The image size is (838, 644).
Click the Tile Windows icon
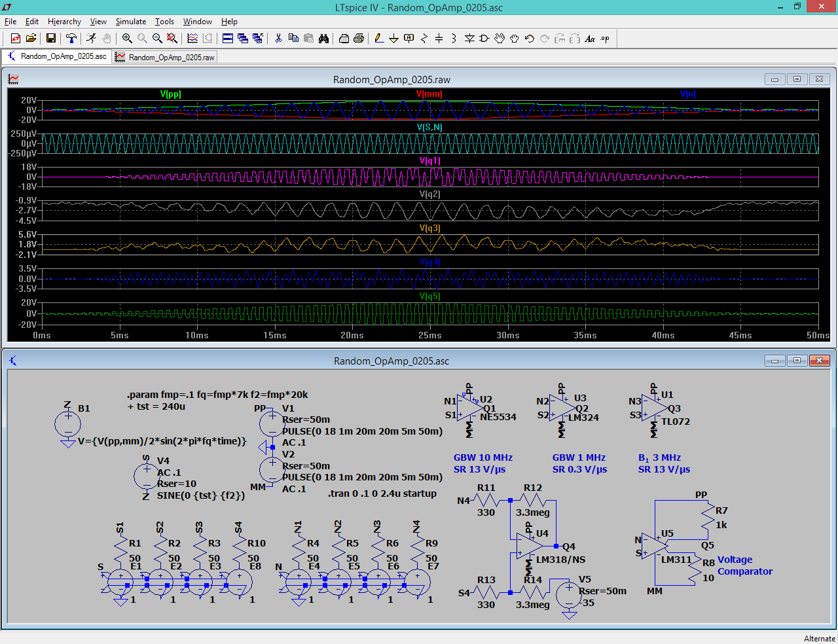point(228,39)
